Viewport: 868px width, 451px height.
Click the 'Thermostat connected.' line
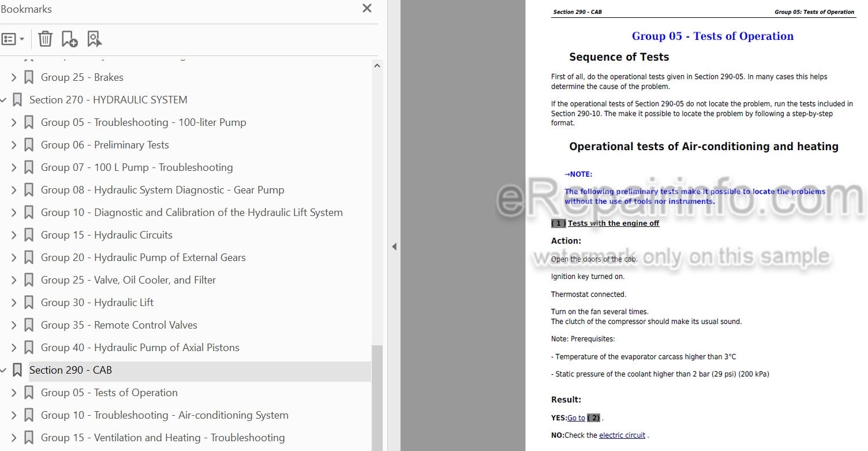[x=589, y=295]
